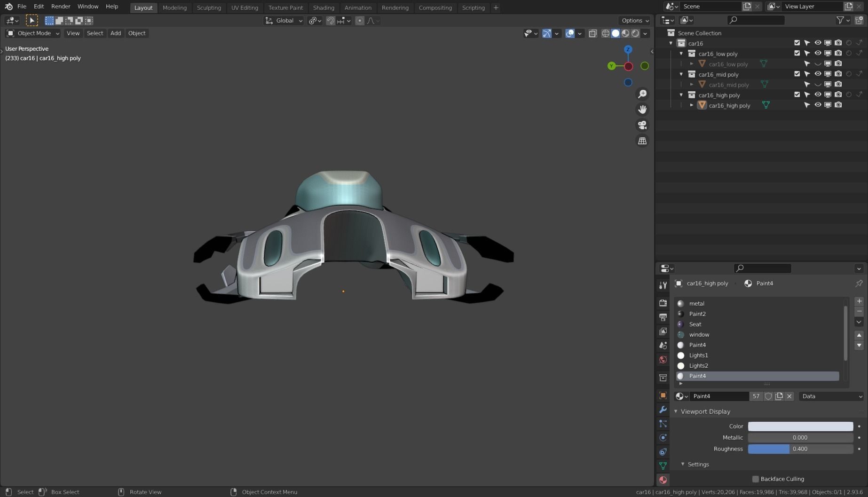Viewport: 868px width, 497px height.
Task: Uncheck car16_high poly collection checkbox
Action: [x=797, y=95]
